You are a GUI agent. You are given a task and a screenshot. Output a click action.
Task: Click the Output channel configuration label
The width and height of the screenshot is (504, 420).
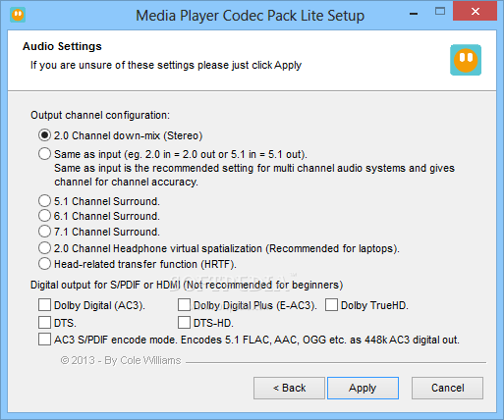click(100, 116)
